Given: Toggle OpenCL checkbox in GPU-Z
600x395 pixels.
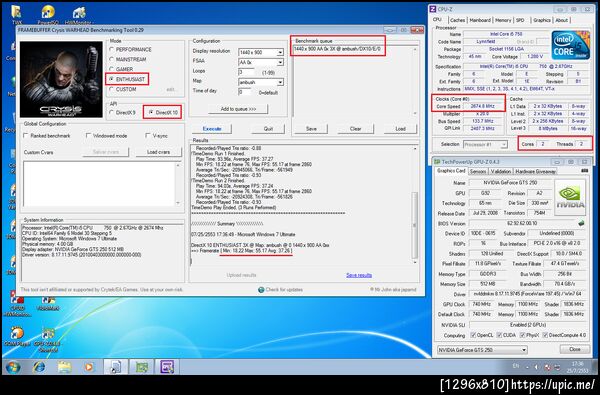Looking at the screenshot, I should click(473, 335).
